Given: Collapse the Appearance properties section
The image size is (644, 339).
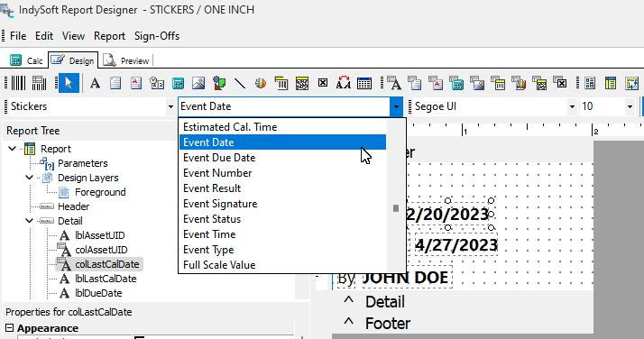Looking at the screenshot, I should click(9, 328).
